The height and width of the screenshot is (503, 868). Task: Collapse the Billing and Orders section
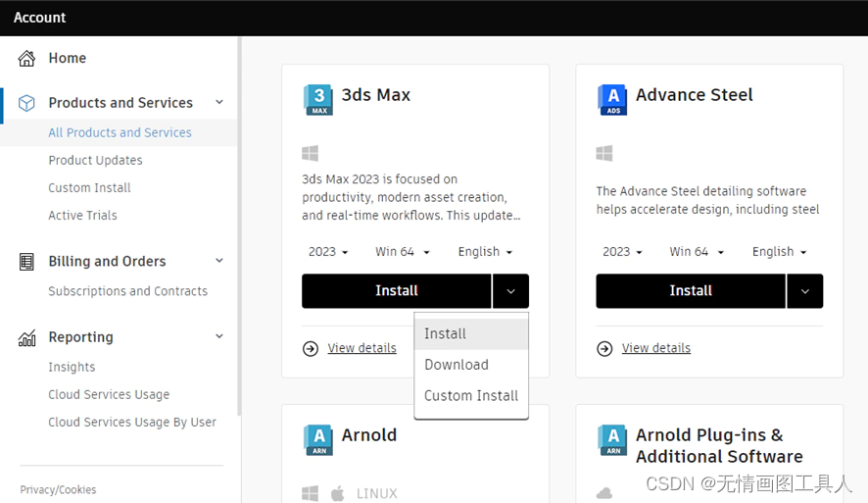click(219, 261)
